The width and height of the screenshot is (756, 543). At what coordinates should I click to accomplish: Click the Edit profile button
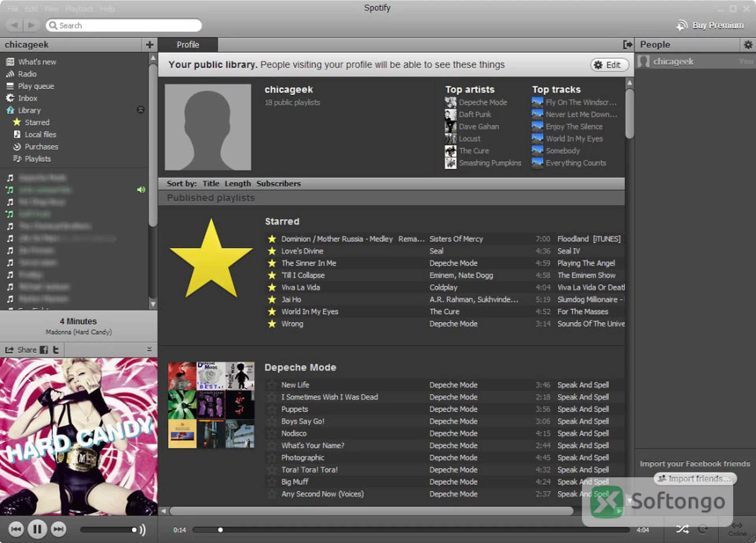point(609,65)
